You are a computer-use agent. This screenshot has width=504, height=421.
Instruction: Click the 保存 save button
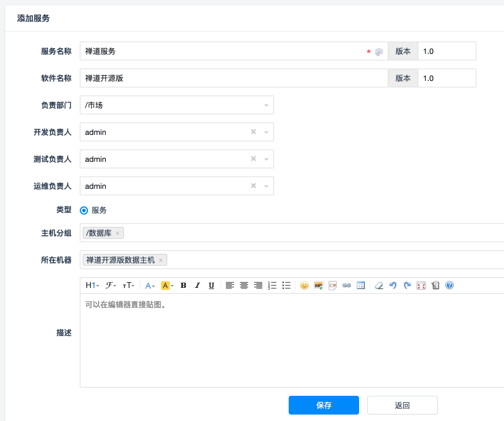coord(323,405)
